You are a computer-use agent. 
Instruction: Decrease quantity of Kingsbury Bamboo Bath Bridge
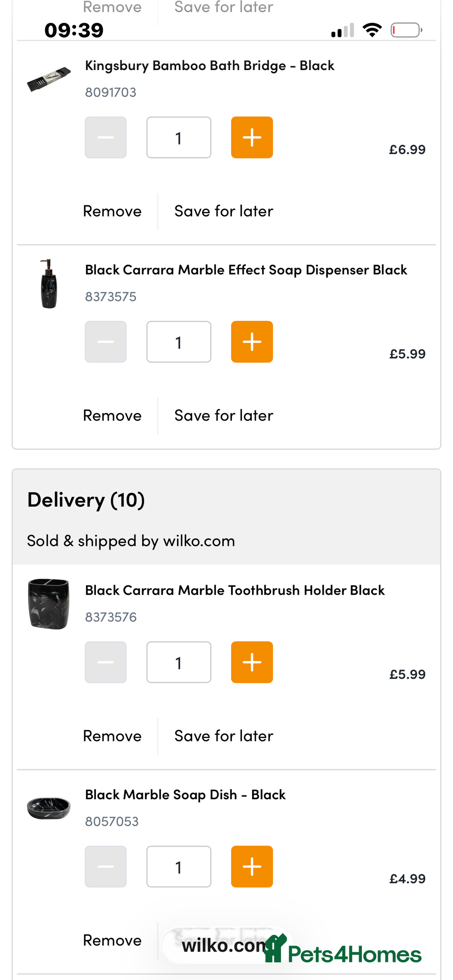click(x=106, y=138)
